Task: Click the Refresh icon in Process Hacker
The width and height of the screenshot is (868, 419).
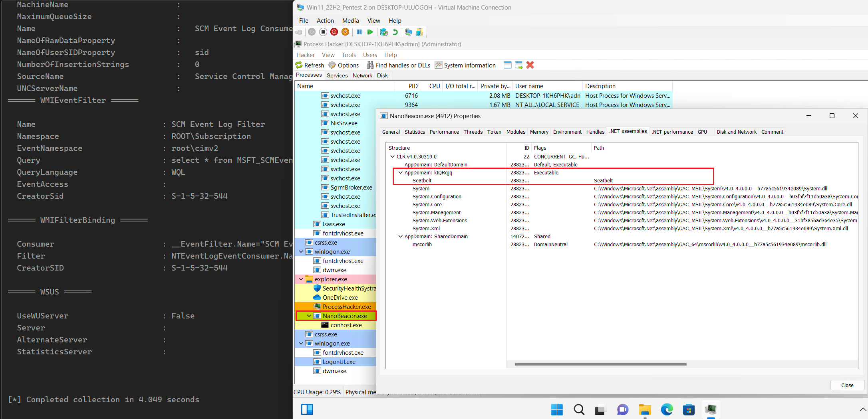Action: [310, 65]
